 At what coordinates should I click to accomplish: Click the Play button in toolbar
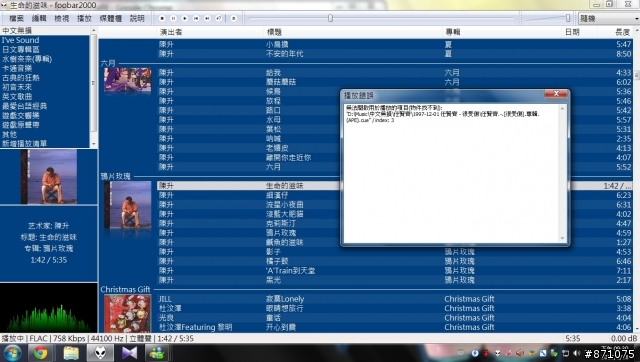185,18
